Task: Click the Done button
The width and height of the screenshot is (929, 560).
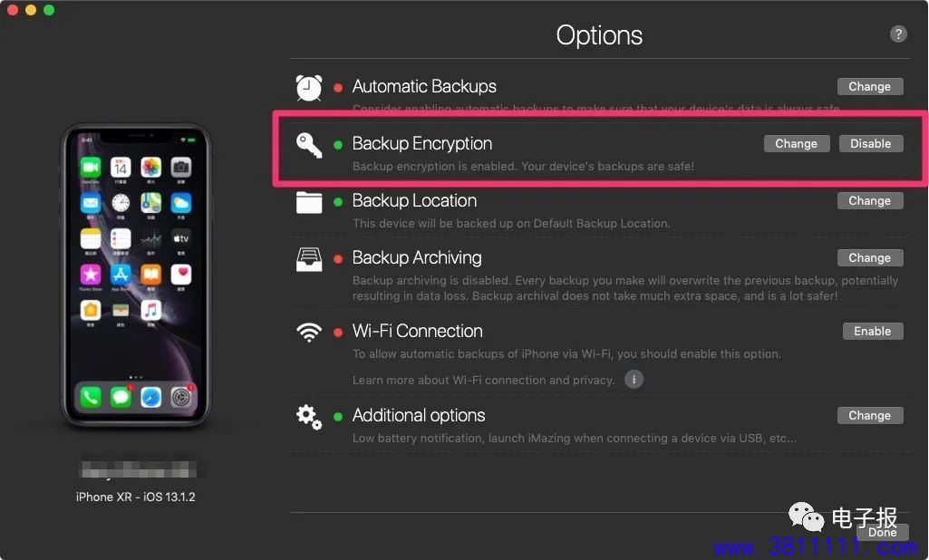Action: pos(883,532)
